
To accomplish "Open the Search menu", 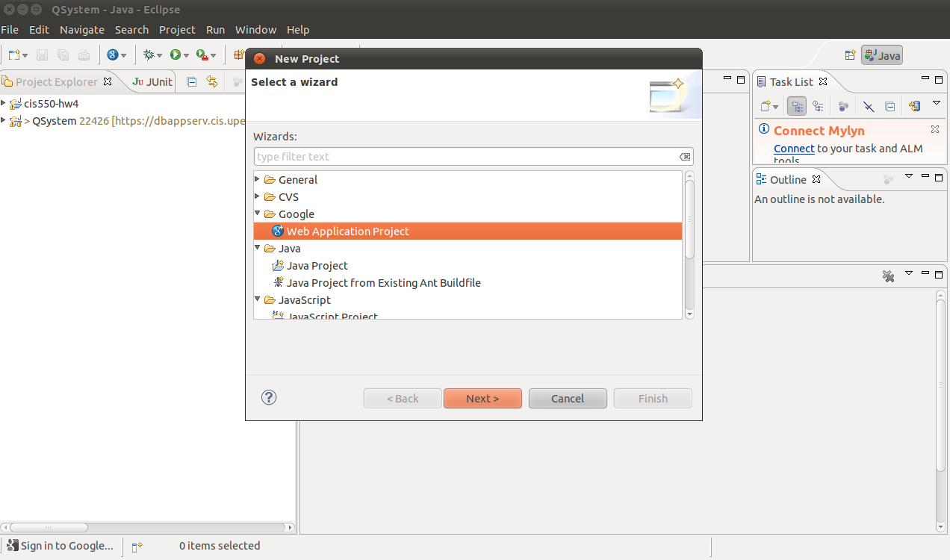I will (x=132, y=30).
